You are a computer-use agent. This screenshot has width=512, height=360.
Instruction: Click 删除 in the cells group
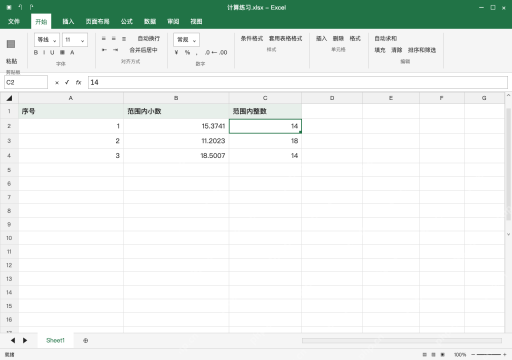click(338, 39)
